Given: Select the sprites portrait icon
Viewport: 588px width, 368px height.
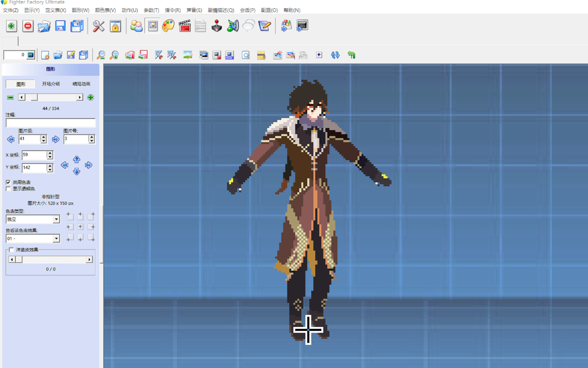Looking at the screenshot, I should (x=153, y=26).
